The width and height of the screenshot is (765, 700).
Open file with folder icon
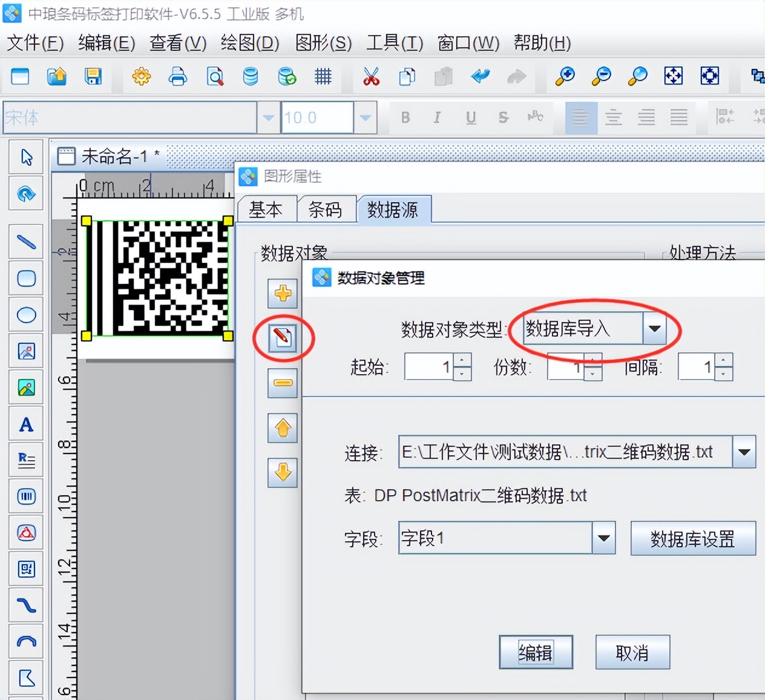tap(56, 76)
